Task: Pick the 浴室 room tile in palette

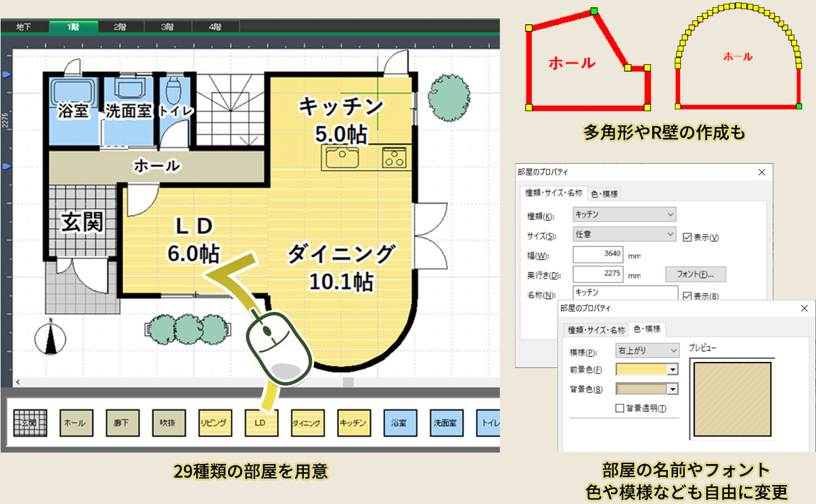Action: click(401, 423)
